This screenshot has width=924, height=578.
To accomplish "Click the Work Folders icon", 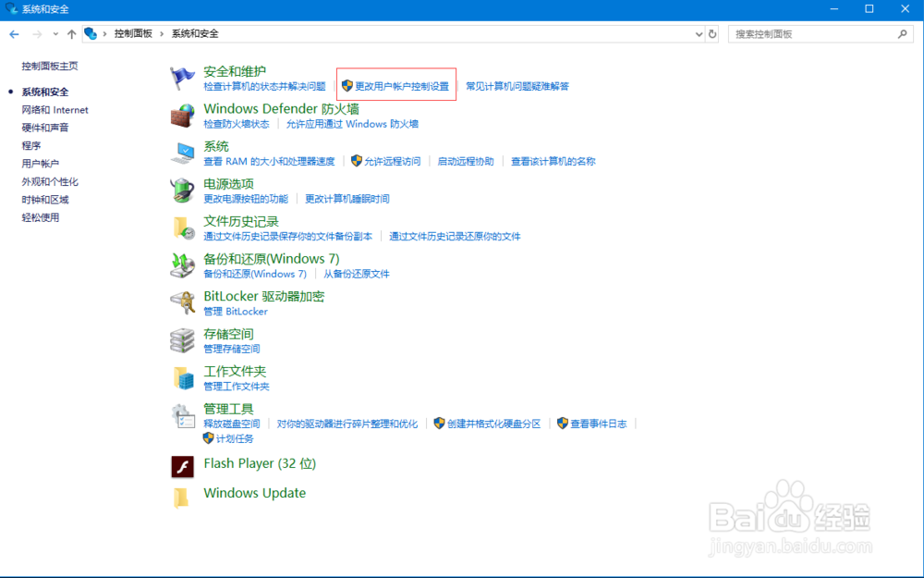I will point(183,378).
